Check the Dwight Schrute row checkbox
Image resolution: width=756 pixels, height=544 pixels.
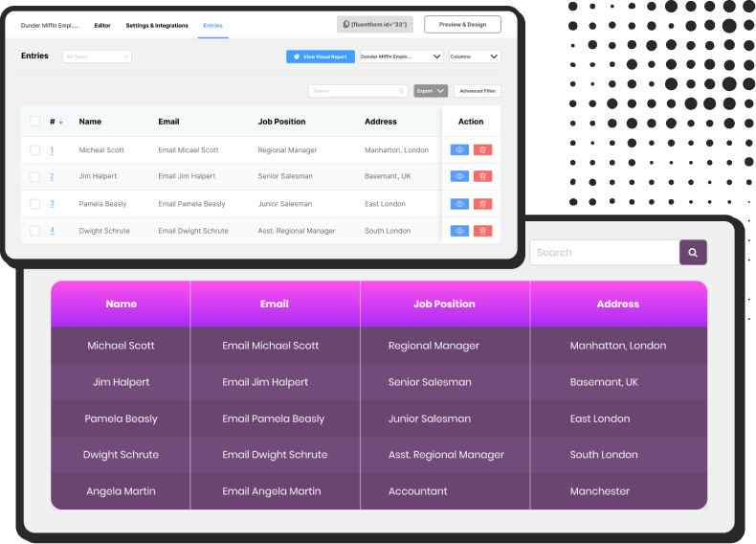[35, 231]
